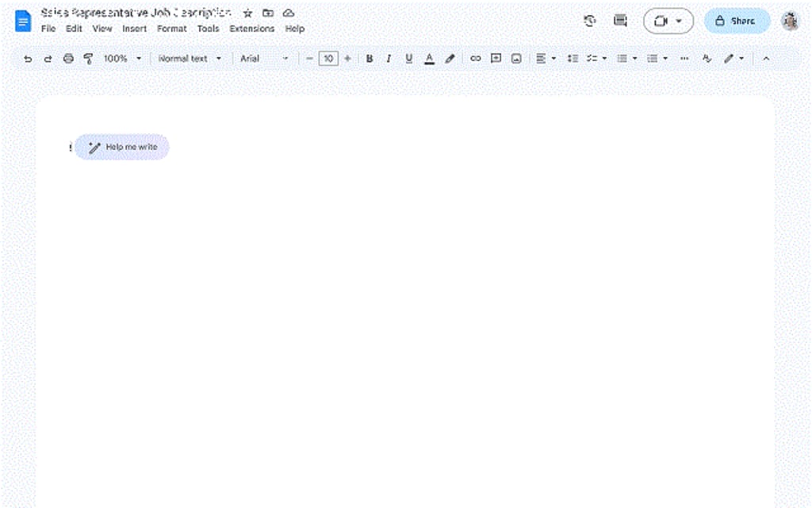Image resolution: width=812 pixels, height=508 pixels.
Task: Activate the paint format tool
Action: pyautogui.click(x=88, y=59)
